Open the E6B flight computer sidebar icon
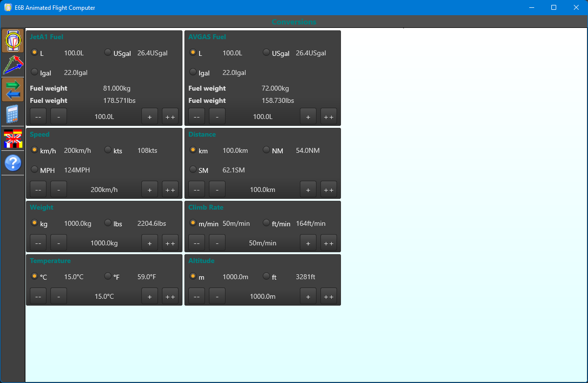The width and height of the screenshot is (588, 383). point(13,41)
